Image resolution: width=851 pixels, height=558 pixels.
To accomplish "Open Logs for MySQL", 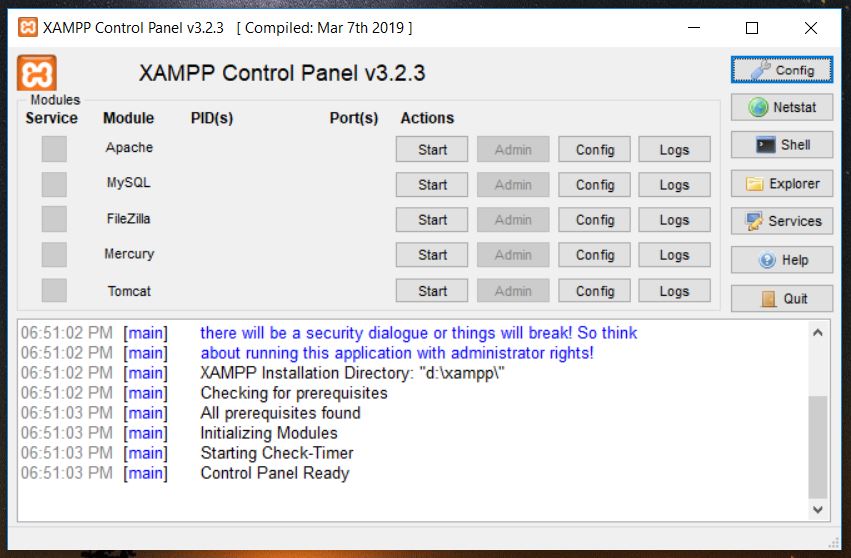I will coord(675,185).
